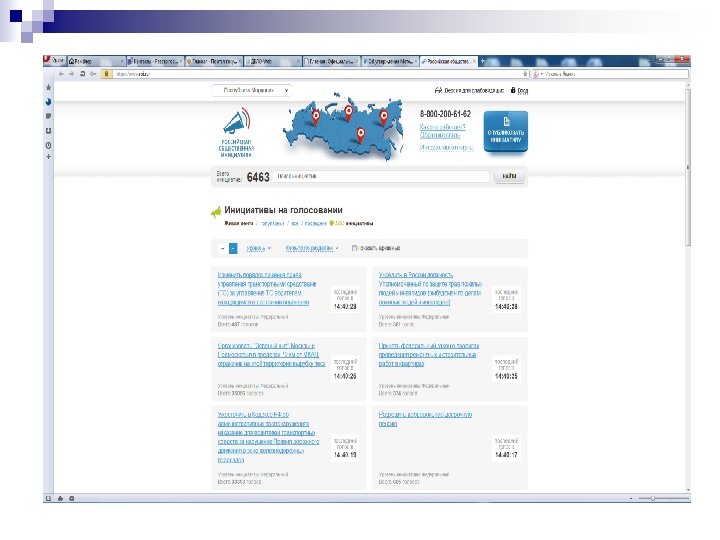Screen dimensions: 720x540
Task: Open the disabled rights ombudsman initiative link
Action: (x=430, y=288)
